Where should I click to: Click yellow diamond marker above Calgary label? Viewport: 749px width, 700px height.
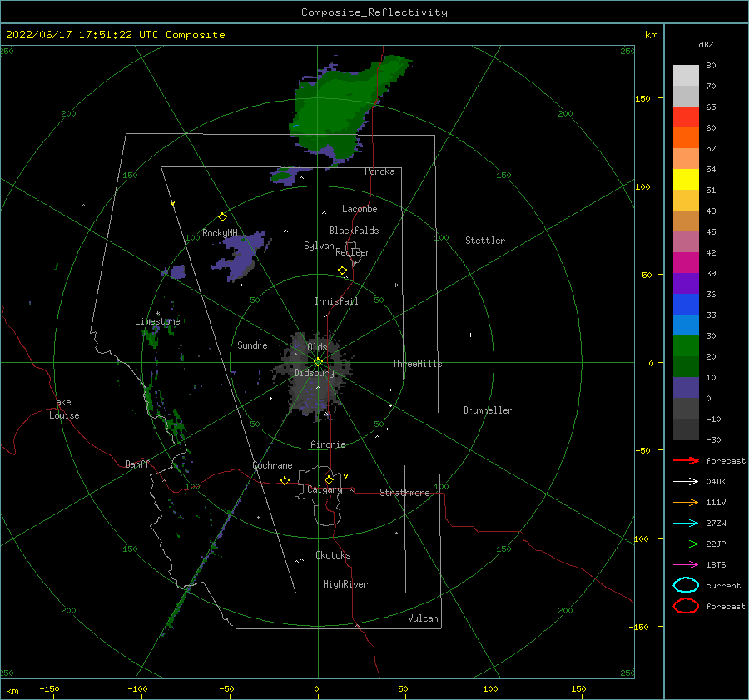click(329, 479)
